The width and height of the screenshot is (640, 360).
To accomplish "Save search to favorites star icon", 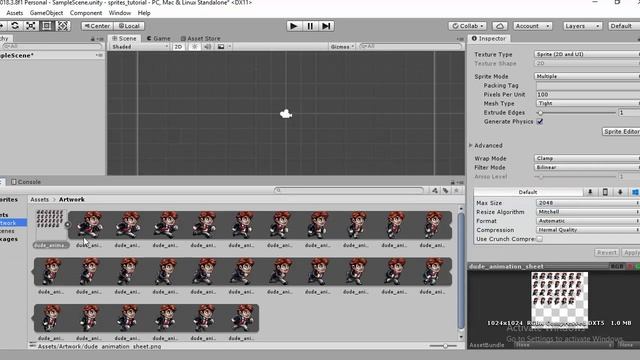I will click(x=456, y=190).
